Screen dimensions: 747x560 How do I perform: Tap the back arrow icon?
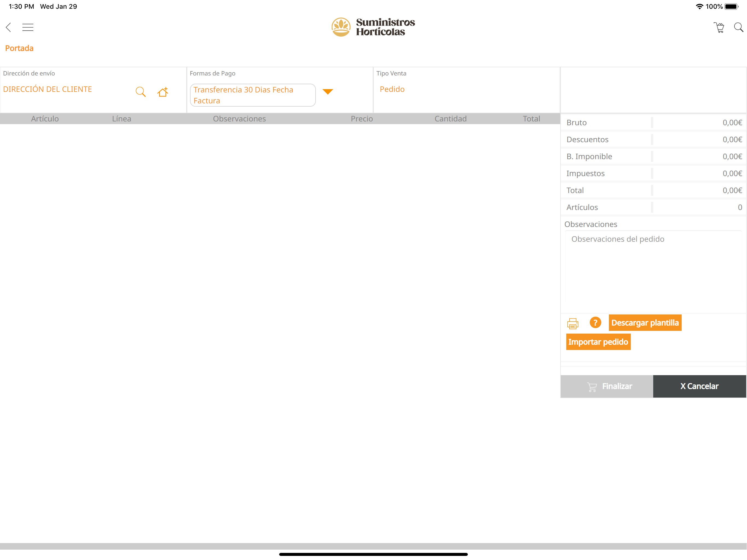(x=9, y=27)
